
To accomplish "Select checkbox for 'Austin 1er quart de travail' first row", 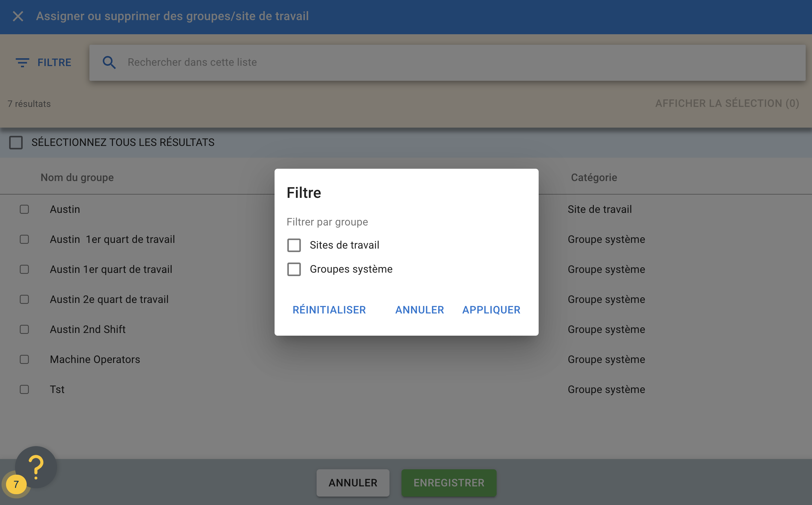I will pos(24,240).
